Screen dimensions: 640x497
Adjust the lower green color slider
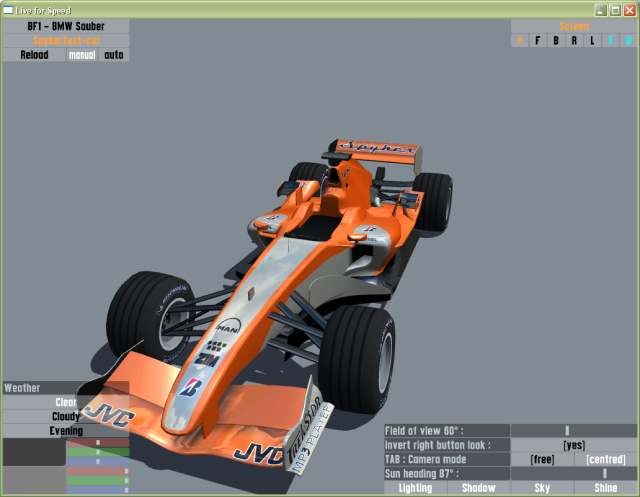(x=98, y=480)
